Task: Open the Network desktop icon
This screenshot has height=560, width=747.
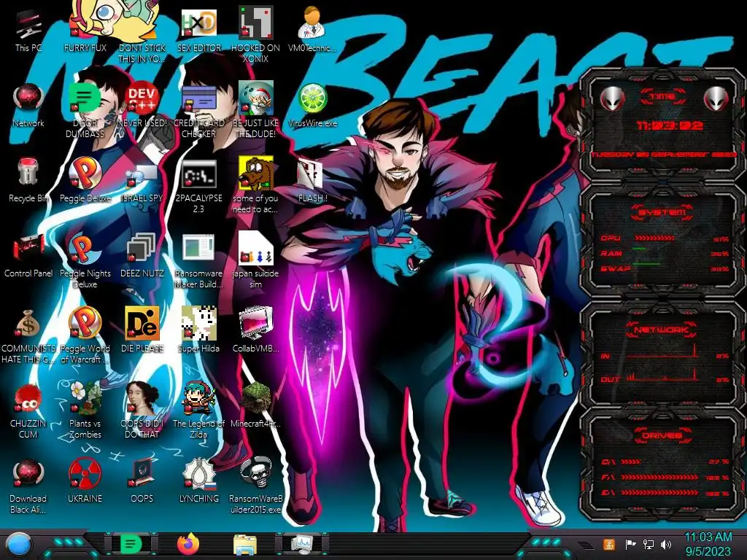Action: 28,106
